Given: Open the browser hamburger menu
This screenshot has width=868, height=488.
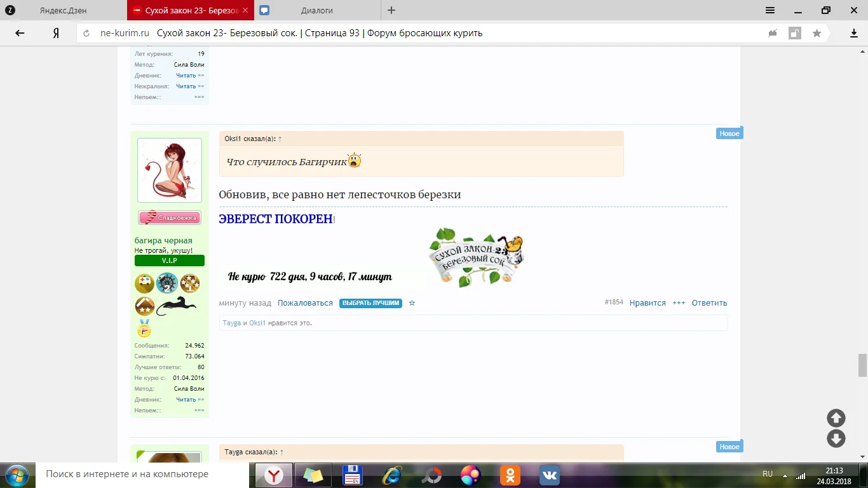Looking at the screenshot, I should pyautogui.click(x=770, y=10).
